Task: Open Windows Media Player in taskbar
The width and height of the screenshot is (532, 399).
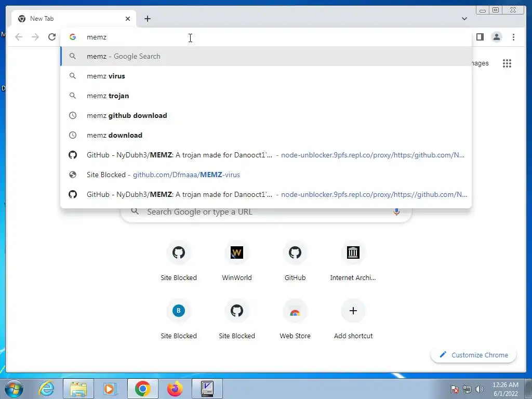Action: click(110, 389)
